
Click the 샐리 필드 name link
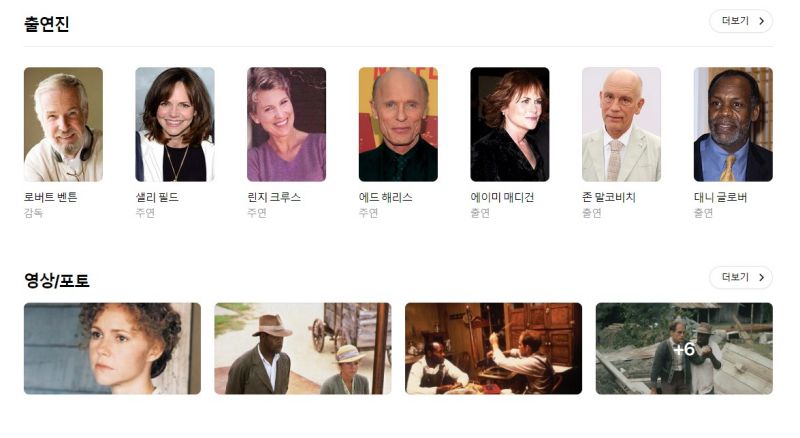157,197
